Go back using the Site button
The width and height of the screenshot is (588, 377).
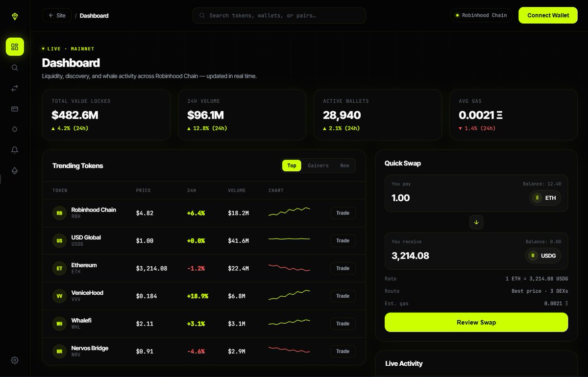click(x=57, y=15)
